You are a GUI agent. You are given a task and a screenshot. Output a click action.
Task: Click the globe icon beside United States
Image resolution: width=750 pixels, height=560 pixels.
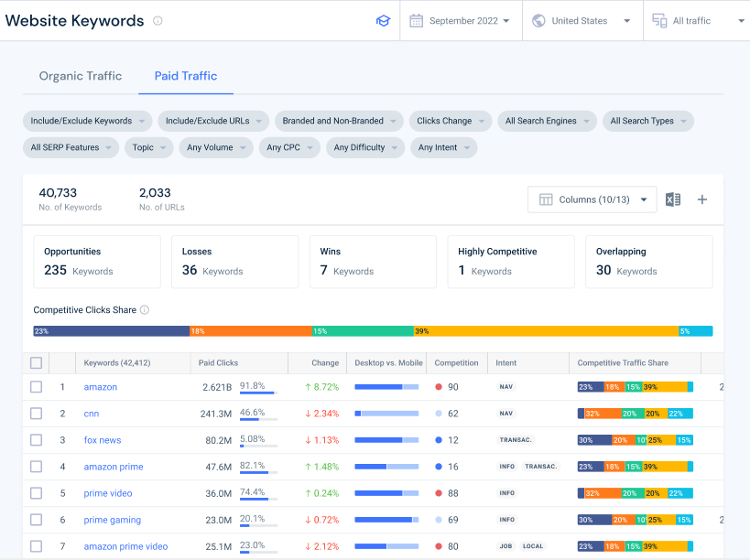tap(538, 20)
